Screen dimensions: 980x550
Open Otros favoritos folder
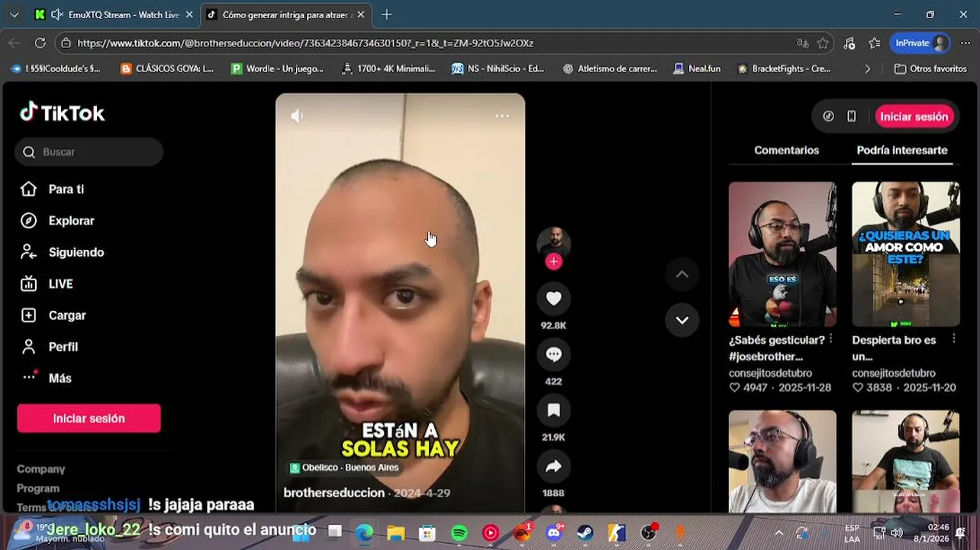[x=930, y=69]
